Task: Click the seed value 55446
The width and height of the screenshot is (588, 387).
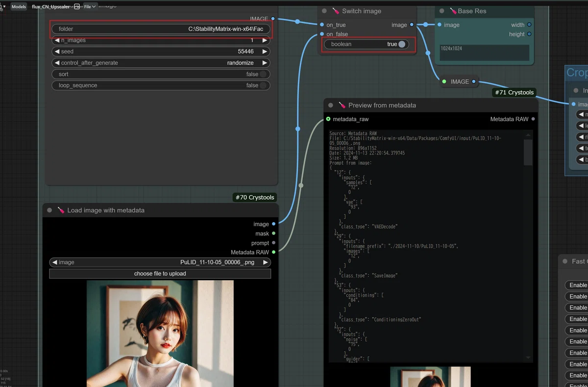Action: point(245,52)
